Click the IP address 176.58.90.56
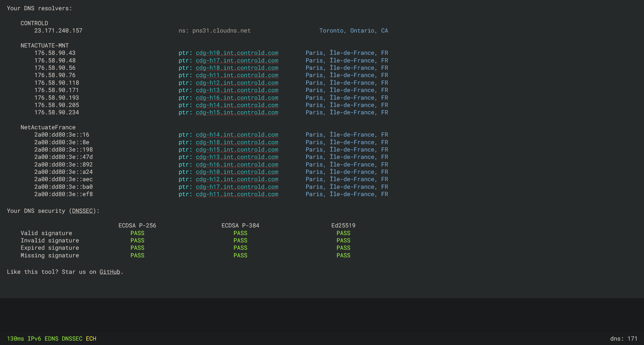Image resolution: width=644 pixels, height=345 pixels. (55, 68)
